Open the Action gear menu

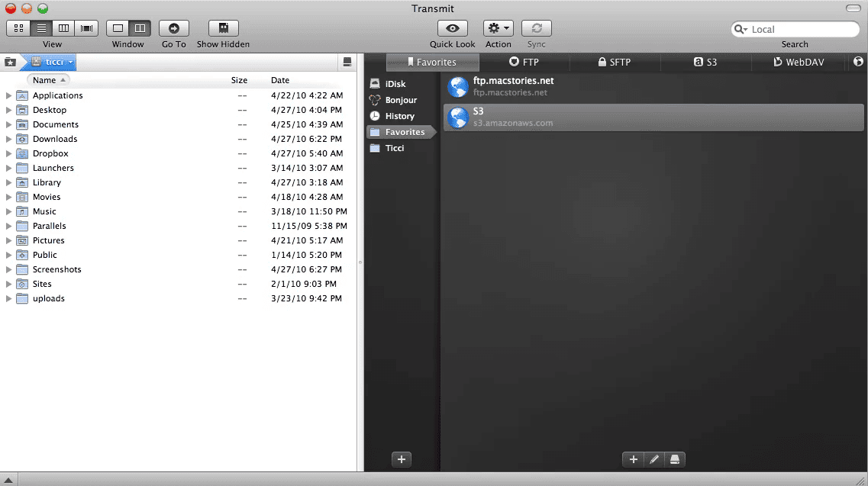click(x=499, y=28)
